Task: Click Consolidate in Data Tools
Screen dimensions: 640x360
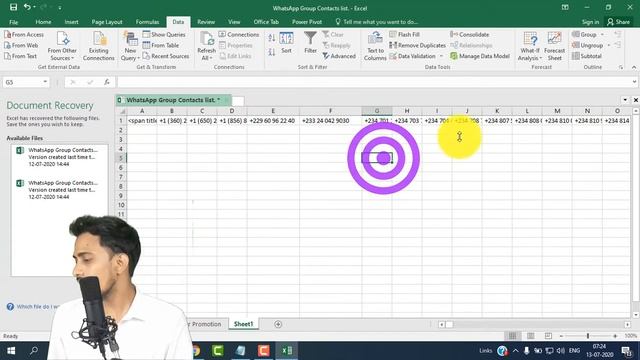Action: click(469, 35)
